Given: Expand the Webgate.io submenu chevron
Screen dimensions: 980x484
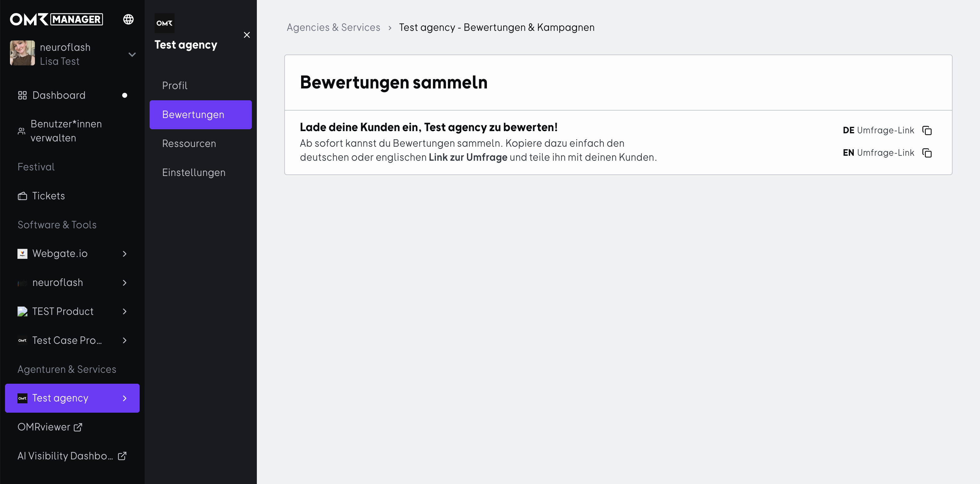Looking at the screenshot, I should pos(124,254).
